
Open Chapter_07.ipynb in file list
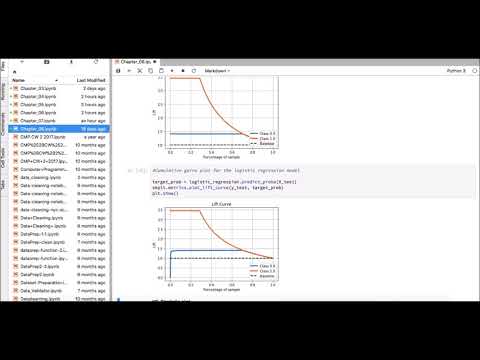coord(59,121)
